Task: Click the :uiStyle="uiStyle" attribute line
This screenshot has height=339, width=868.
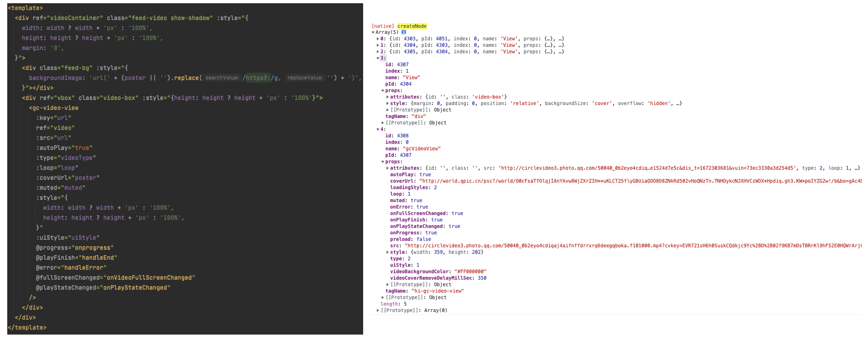Action: pyautogui.click(x=68, y=238)
